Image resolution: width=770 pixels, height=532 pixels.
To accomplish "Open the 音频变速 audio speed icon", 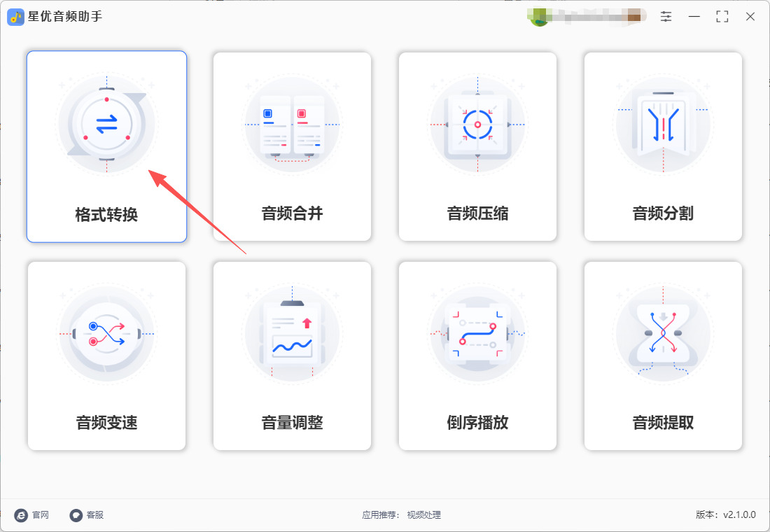I will click(x=106, y=333).
